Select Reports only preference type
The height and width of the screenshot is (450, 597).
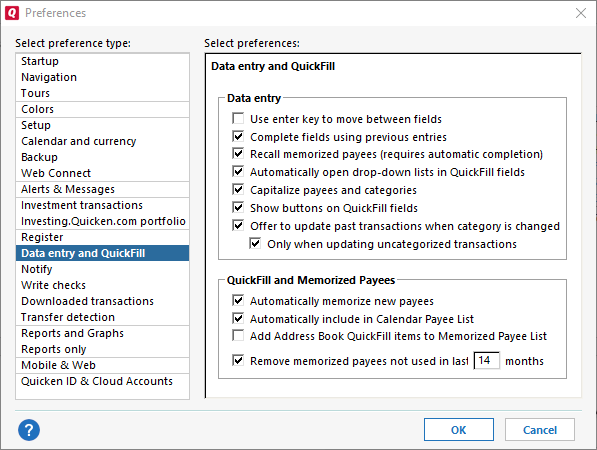102,349
